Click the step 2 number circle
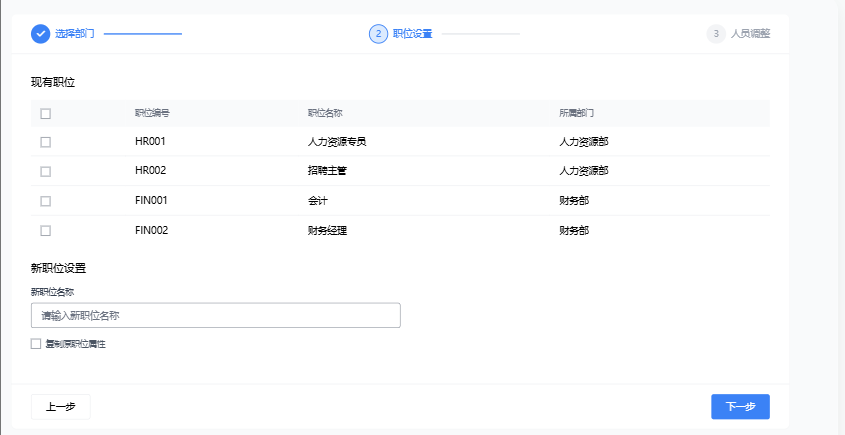The width and height of the screenshot is (845, 435). 378,33
